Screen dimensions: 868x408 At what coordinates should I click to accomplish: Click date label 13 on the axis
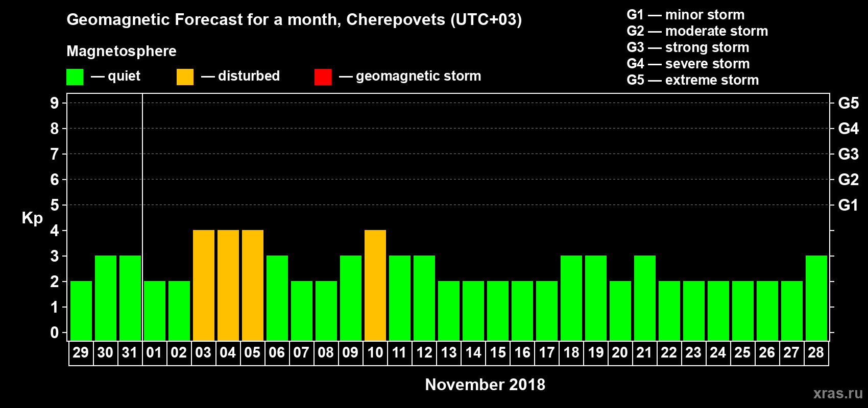pos(448,352)
